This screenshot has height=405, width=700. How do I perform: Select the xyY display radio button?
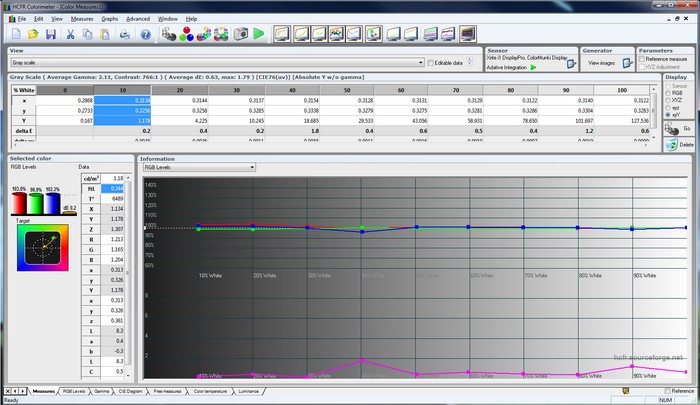pos(668,115)
